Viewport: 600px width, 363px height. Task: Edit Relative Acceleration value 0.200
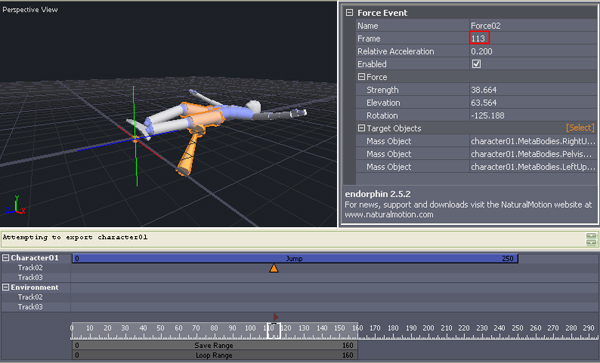[x=533, y=51]
